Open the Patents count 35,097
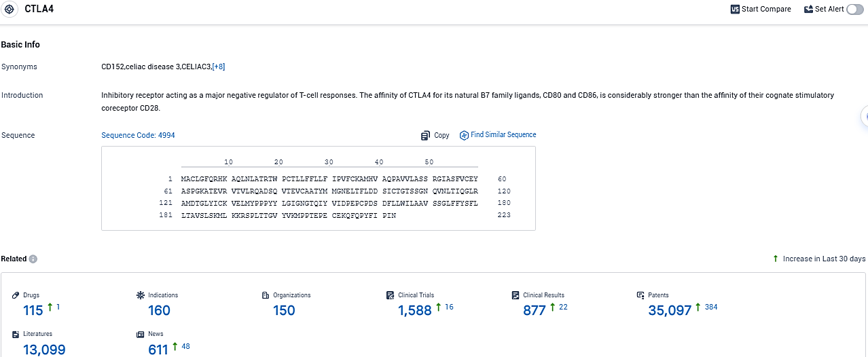 click(670, 310)
